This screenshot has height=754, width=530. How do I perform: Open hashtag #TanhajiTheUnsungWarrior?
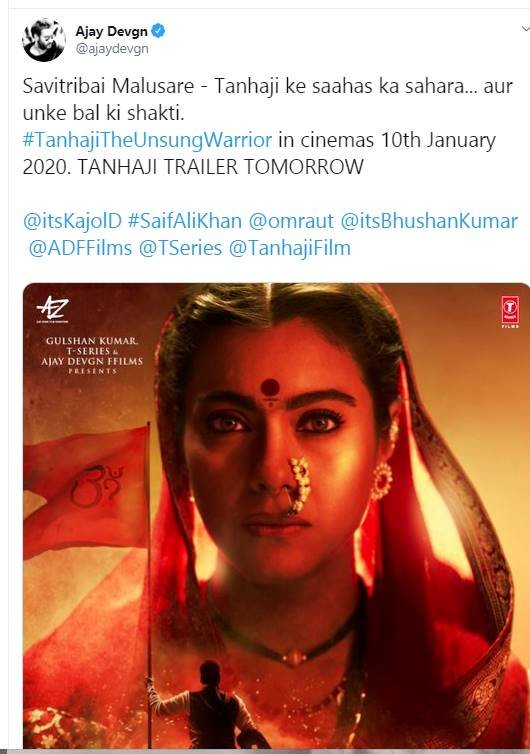(147, 140)
